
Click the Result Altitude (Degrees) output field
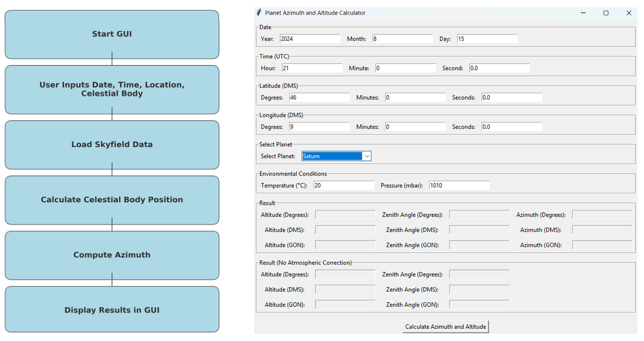[345, 215]
